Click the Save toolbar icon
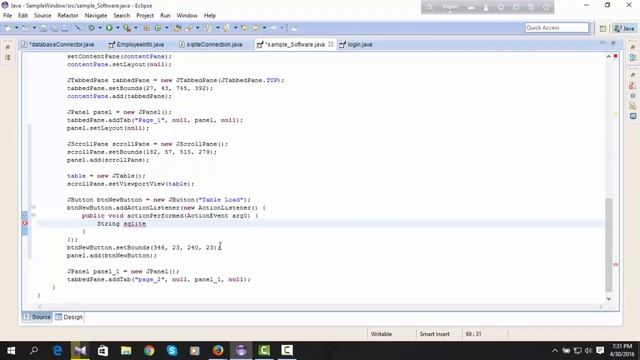 (x=43, y=28)
